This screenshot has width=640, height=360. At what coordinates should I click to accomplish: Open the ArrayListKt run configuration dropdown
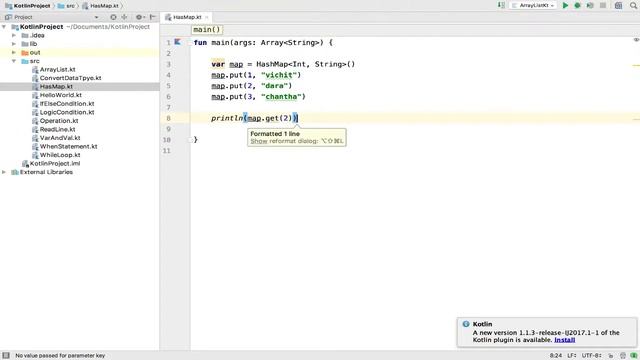pos(533,6)
